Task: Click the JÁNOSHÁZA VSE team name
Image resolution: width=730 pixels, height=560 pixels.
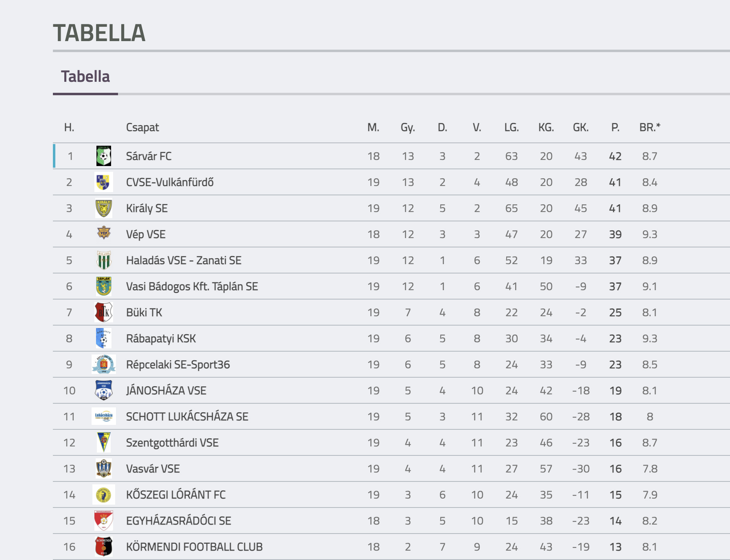Action: [166, 391]
